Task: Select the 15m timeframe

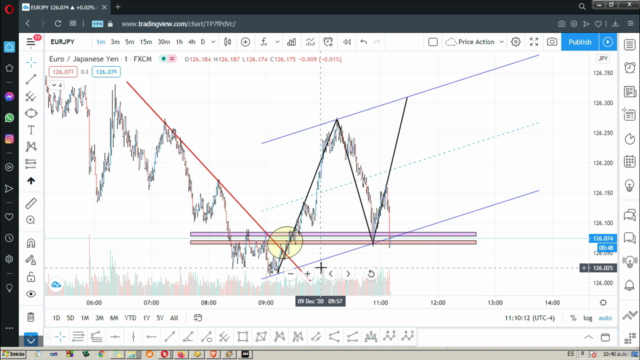Action: tap(146, 42)
